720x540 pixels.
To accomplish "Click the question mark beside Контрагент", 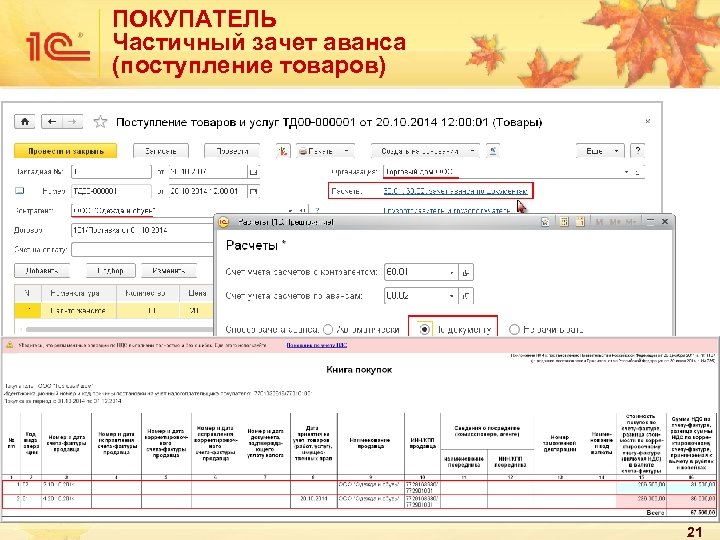I will [x=316, y=211].
